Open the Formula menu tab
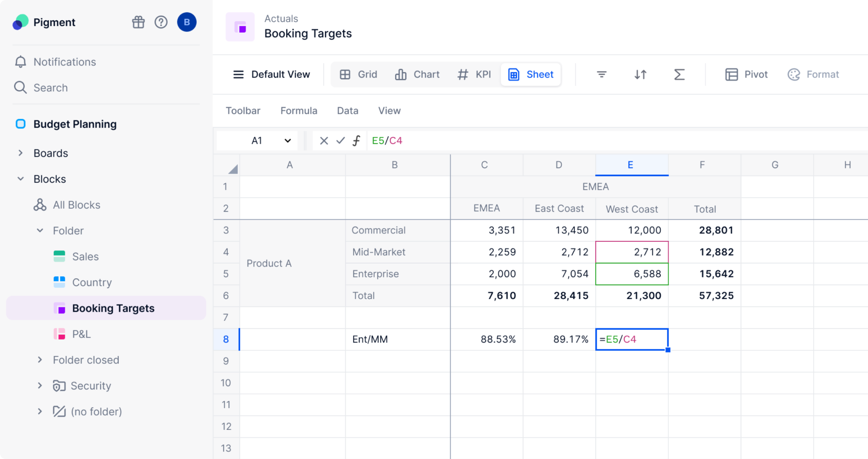The height and width of the screenshot is (459, 868). [298, 111]
